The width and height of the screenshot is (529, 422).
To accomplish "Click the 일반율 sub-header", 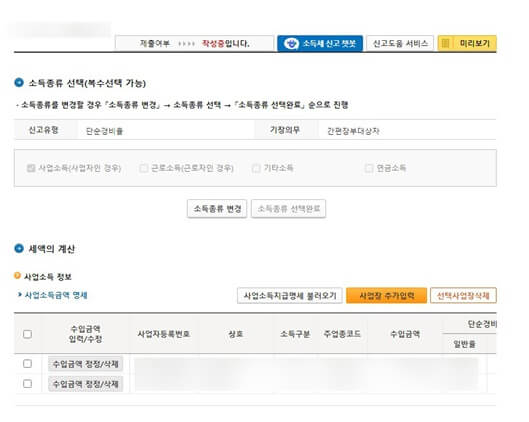I will (464, 344).
